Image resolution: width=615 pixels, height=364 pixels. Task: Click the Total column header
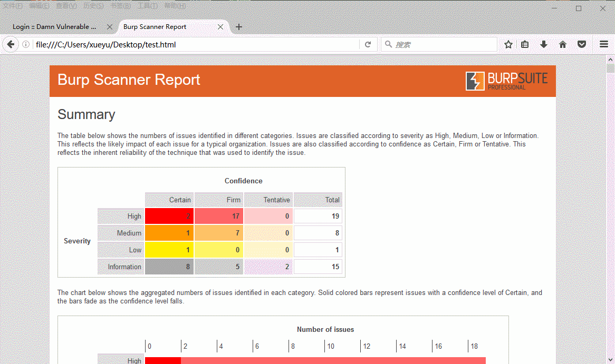[x=318, y=200]
